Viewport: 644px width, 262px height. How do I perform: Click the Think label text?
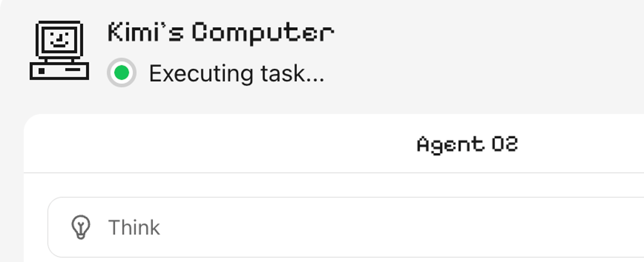(x=134, y=228)
